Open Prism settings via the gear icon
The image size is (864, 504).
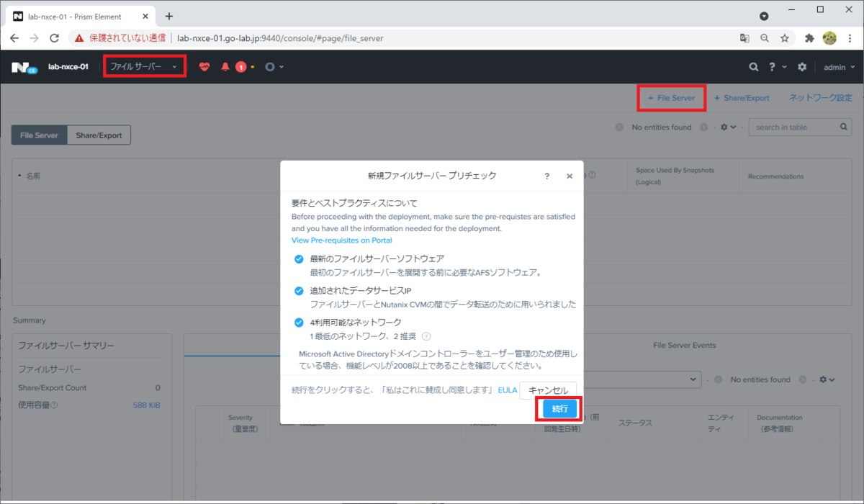click(x=802, y=66)
